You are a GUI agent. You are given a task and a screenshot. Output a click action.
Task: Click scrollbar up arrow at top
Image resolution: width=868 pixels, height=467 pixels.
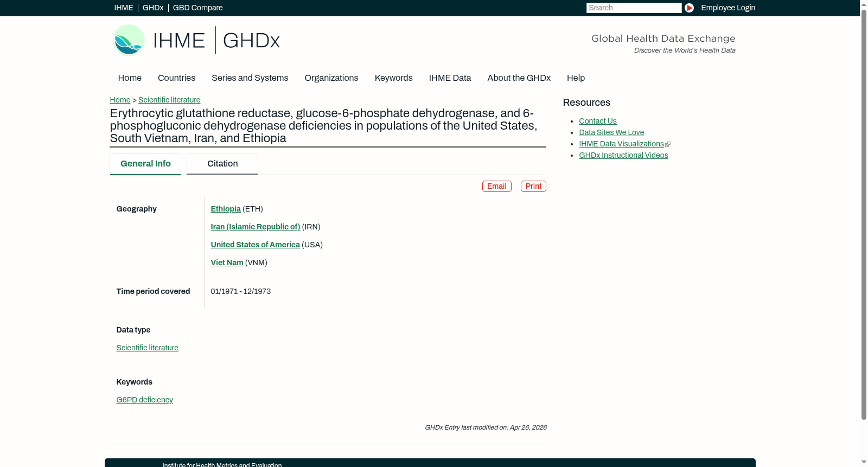pyautogui.click(x=864, y=4)
